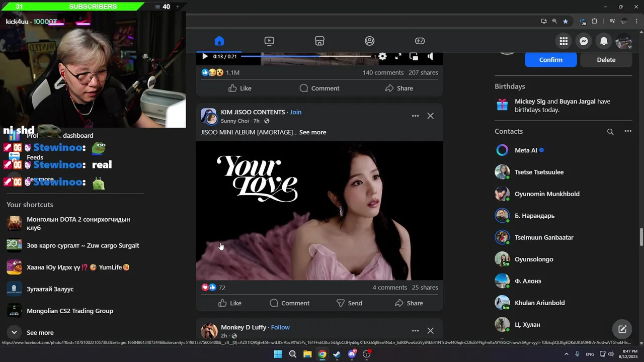
Task: Open the Зөв карго сургалт shortcut
Action: tap(74, 245)
